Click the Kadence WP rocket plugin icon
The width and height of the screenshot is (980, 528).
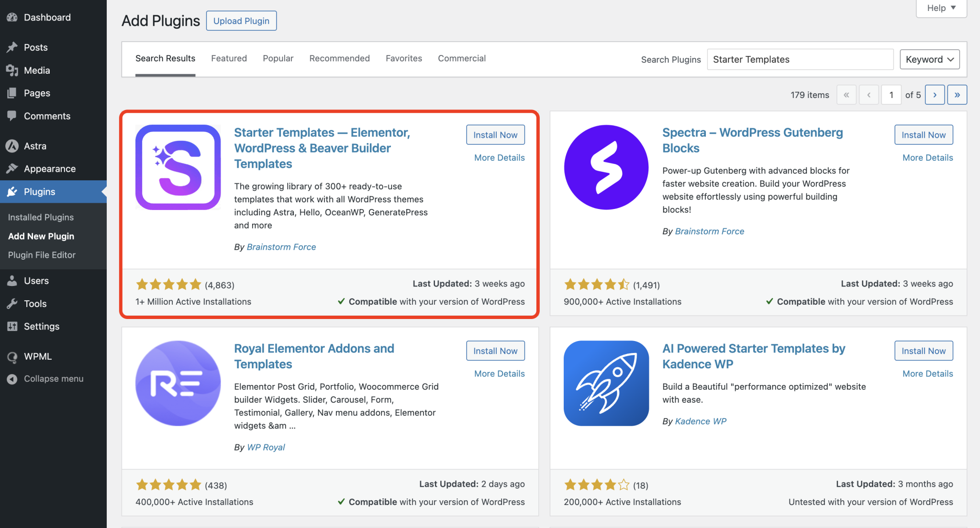[606, 383]
